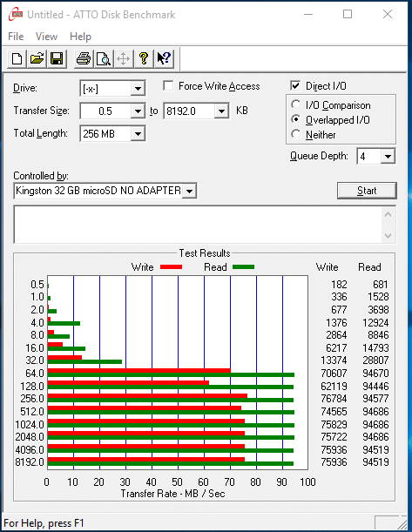
Task: Open a saved benchmark file icon
Action: 37,59
